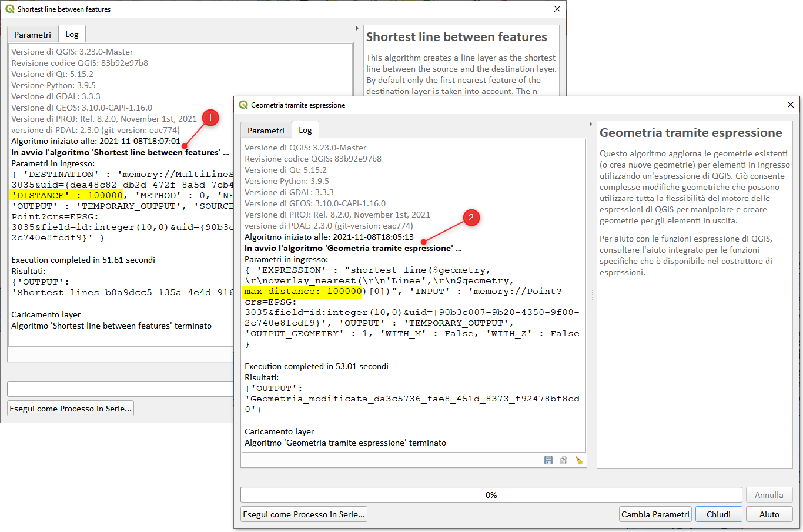The width and height of the screenshot is (803, 532).
Task: Close the Geometria tramite espressione dialog
Action: pos(790,105)
